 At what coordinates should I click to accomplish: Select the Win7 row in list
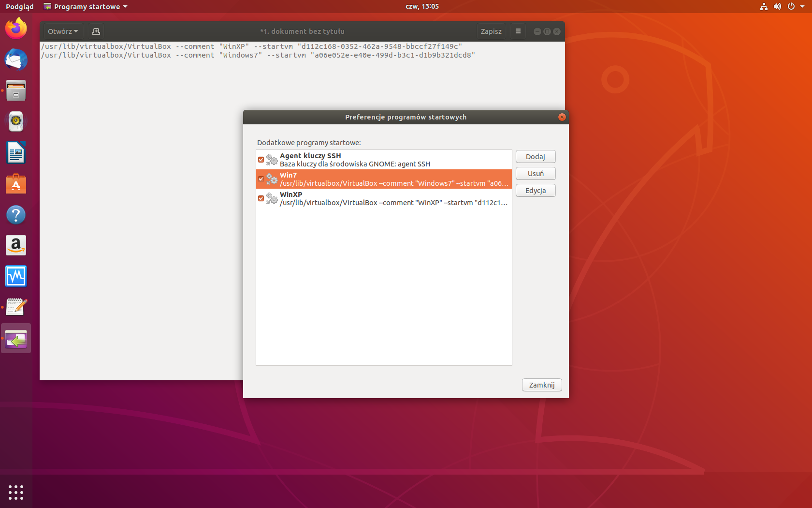click(384, 179)
